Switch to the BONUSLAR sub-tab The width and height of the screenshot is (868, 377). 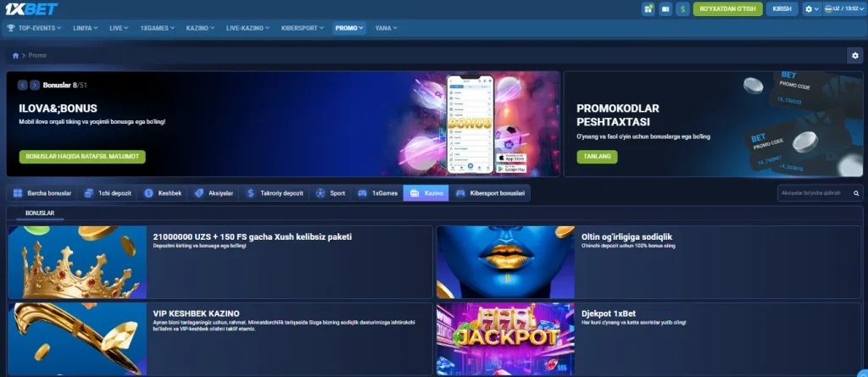pos(40,213)
